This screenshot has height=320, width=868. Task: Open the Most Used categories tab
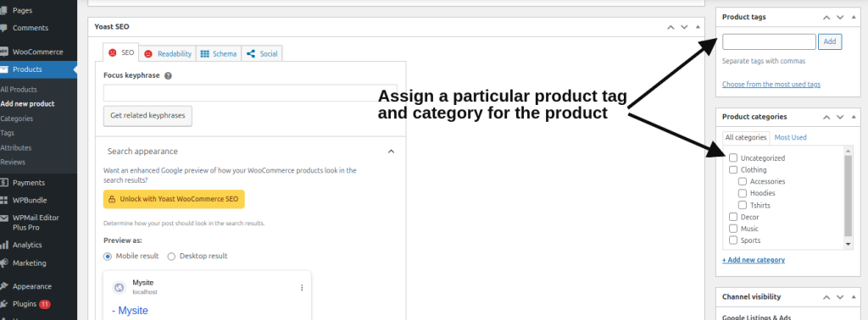(790, 138)
